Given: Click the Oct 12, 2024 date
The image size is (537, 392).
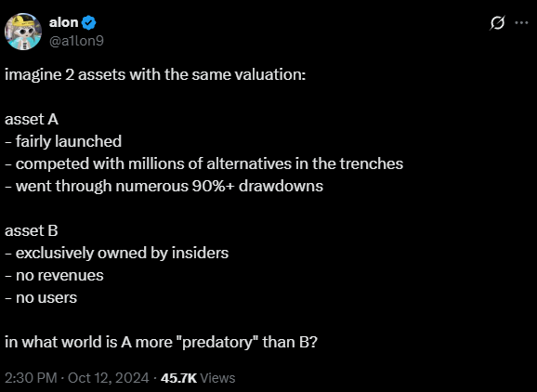Looking at the screenshot, I should point(109,378).
